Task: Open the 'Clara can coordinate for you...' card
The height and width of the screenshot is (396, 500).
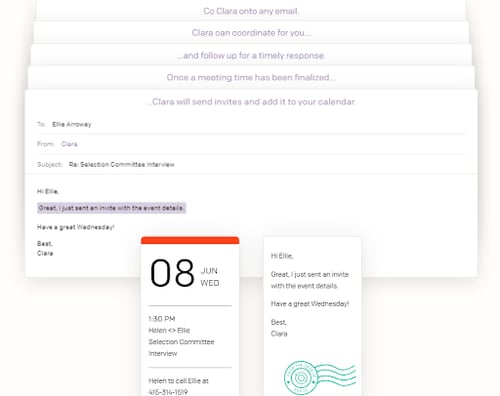Action: tap(251, 33)
